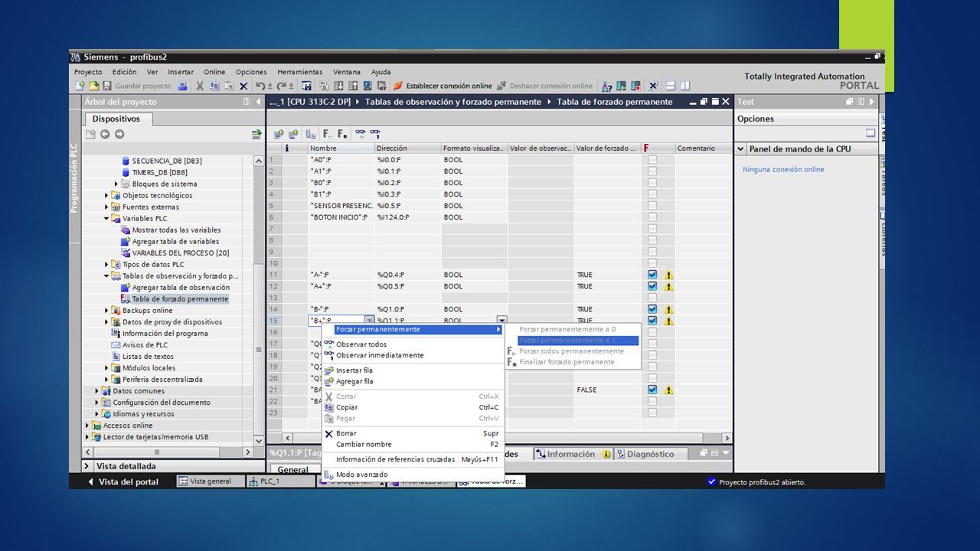Expand the Fuentes externas tree node

coord(107,207)
